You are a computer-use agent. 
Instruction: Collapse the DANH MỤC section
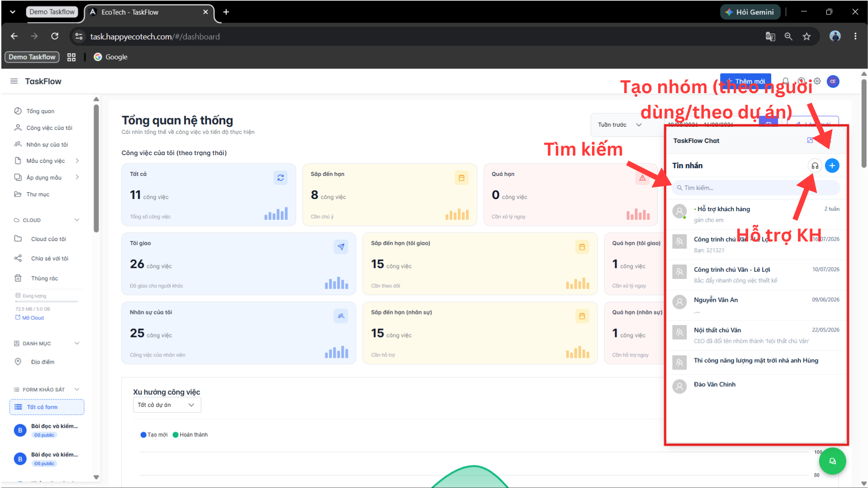(77, 343)
